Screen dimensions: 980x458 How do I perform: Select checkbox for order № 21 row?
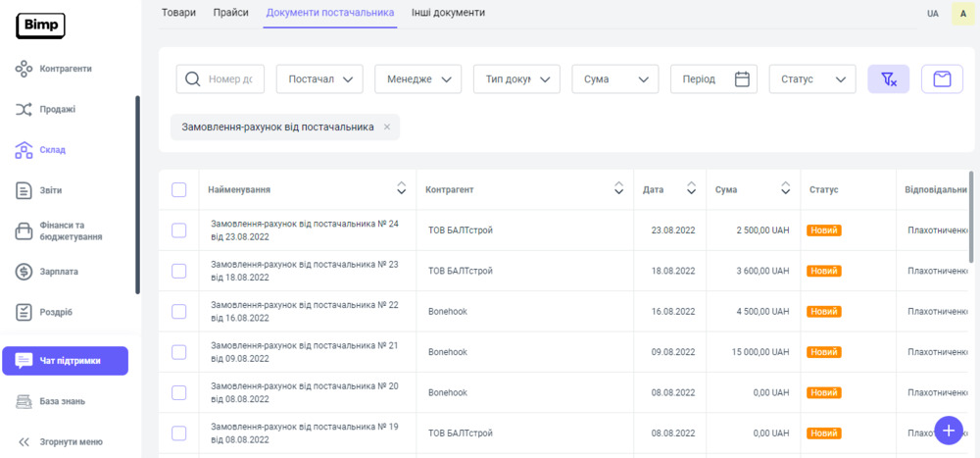click(x=178, y=352)
